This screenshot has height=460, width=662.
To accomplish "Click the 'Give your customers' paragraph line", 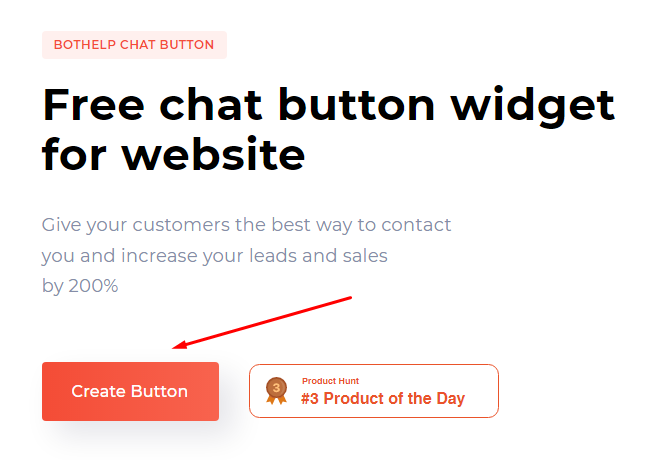I will pos(246,225).
